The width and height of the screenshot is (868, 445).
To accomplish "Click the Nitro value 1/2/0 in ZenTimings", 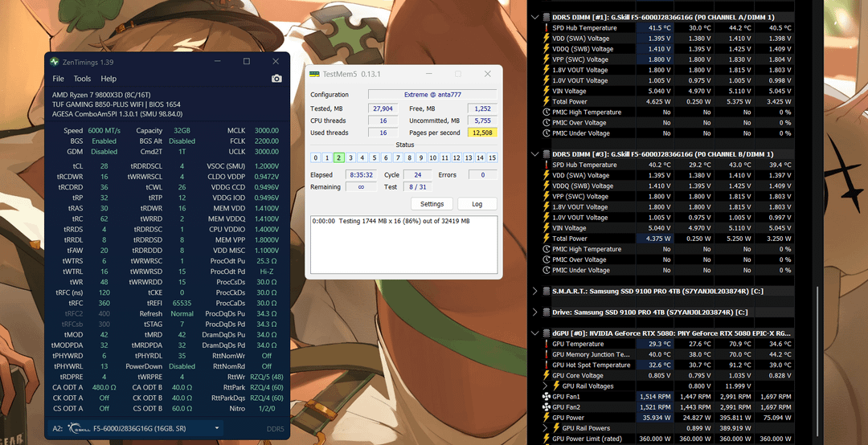I will click(x=268, y=409).
